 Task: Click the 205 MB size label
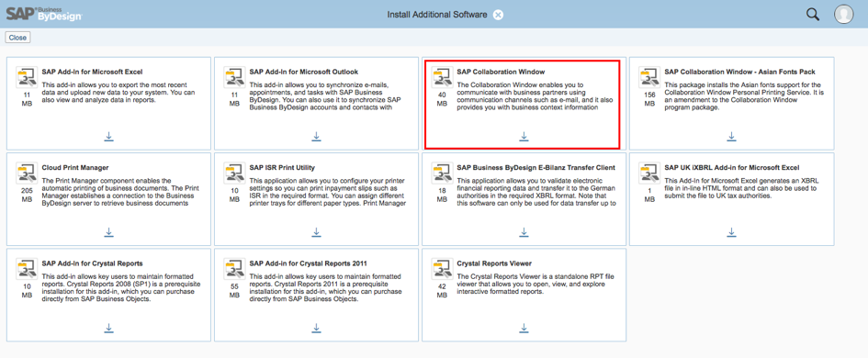point(27,195)
